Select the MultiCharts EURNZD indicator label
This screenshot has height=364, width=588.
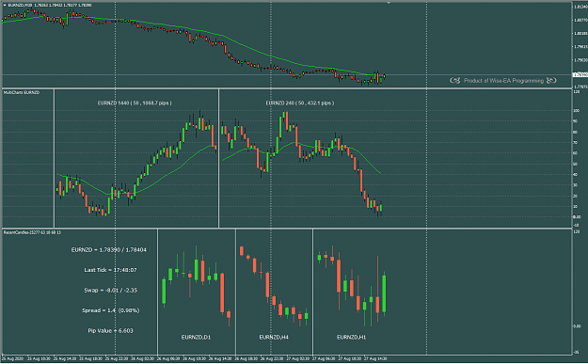pos(22,92)
